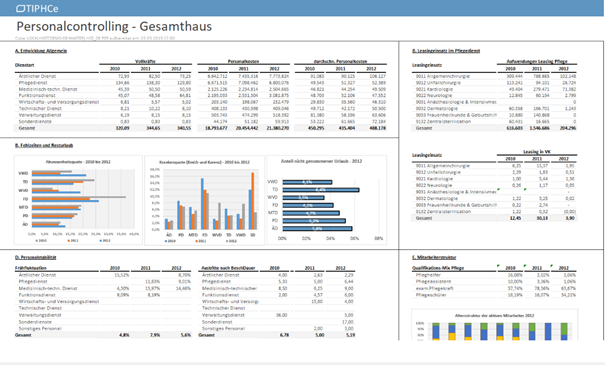
Task: Click the 'Personalkosten' column group header
Action: click(x=243, y=61)
